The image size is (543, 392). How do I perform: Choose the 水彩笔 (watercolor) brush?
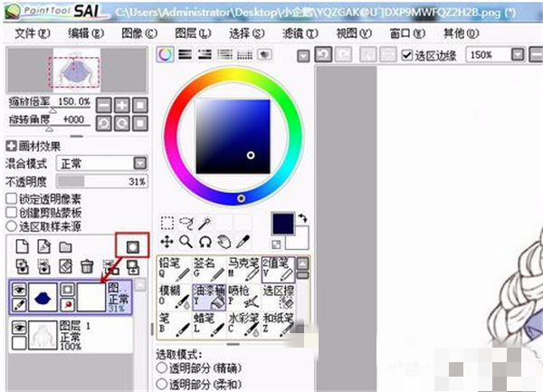[x=243, y=324]
